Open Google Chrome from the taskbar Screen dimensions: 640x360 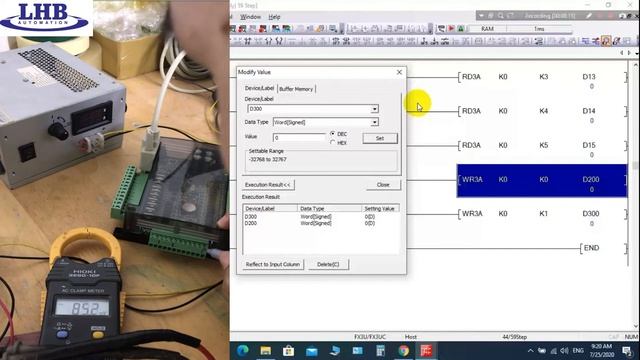[x=404, y=351]
